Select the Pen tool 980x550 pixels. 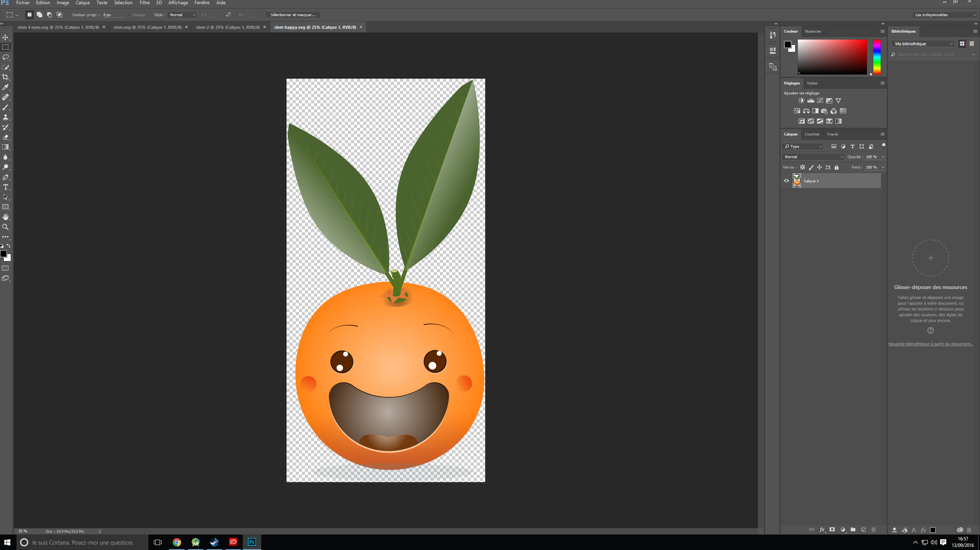click(5, 177)
